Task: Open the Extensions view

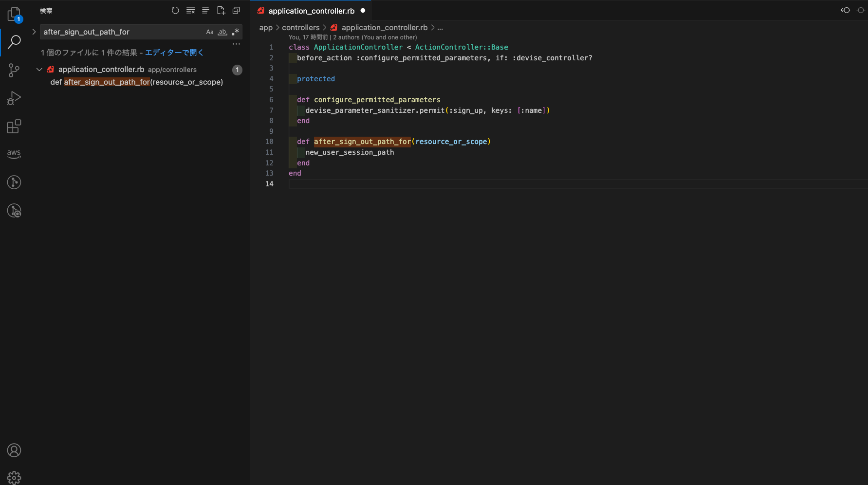Action: tap(14, 126)
